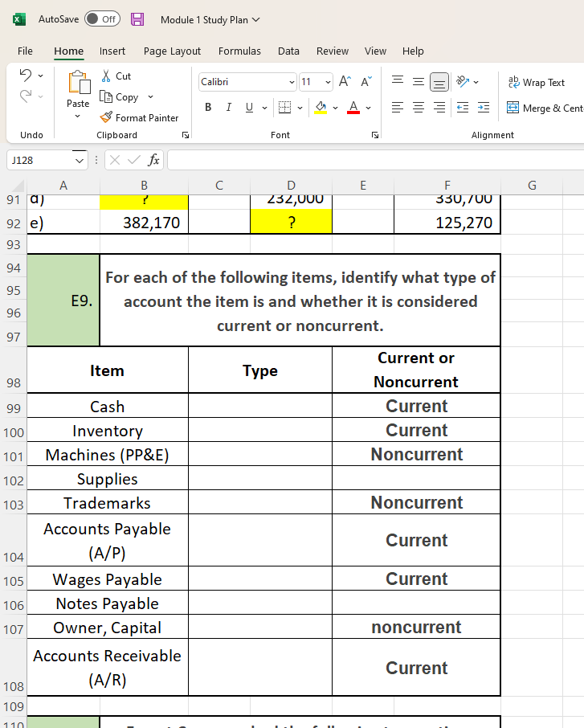Screen dimensions: 584x728
Task: Select row 99 header
Action: point(14,407)
